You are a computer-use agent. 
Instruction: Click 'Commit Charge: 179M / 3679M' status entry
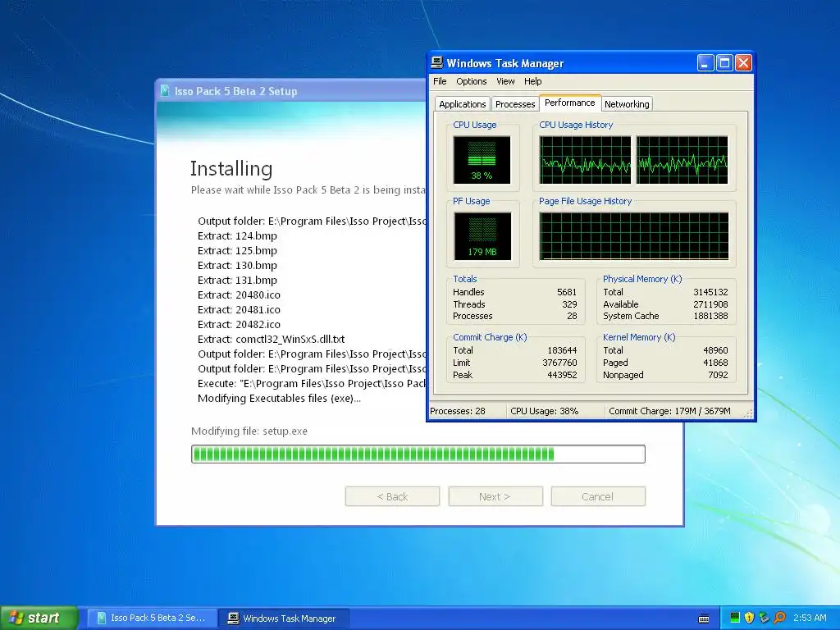click(x=669, y=412)
